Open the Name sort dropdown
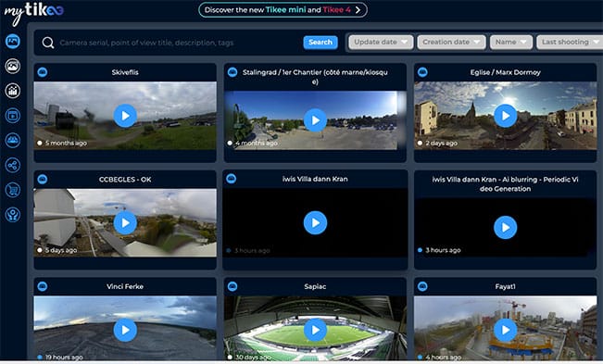 pyautogui.click(x=511, y=42)
